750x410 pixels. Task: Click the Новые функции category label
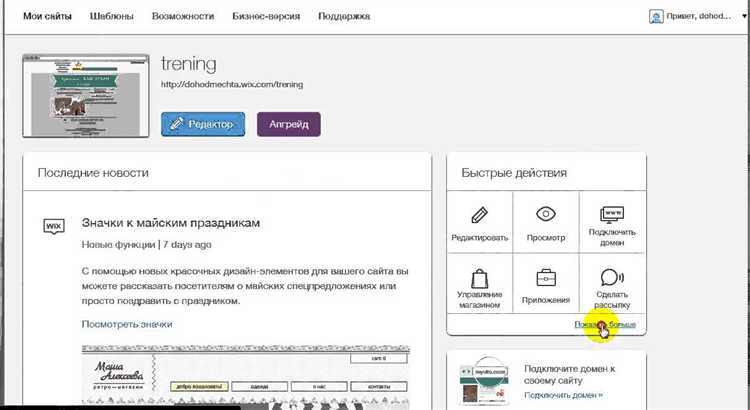click(118, 244)
